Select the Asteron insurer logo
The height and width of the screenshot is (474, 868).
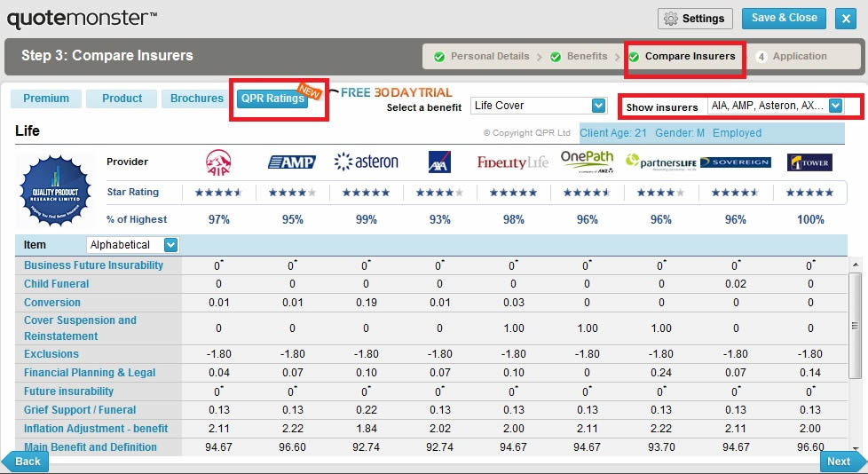click(x=366, y=162)
